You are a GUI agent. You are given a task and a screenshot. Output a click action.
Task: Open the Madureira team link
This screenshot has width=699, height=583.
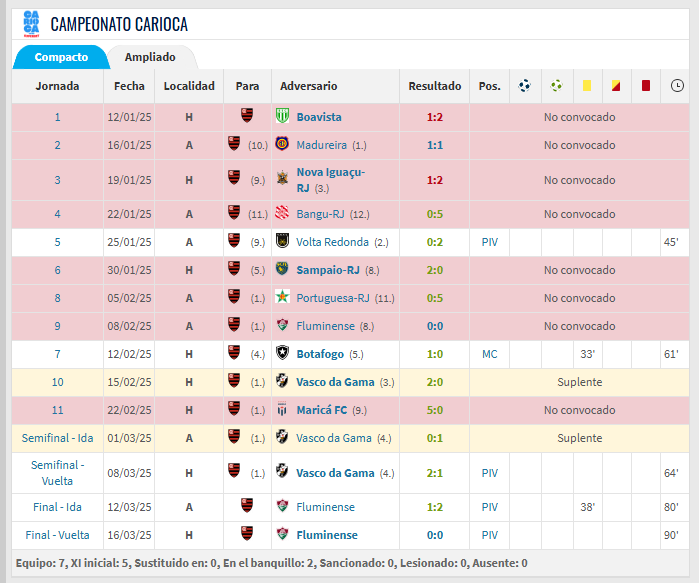tap(321, 145)
